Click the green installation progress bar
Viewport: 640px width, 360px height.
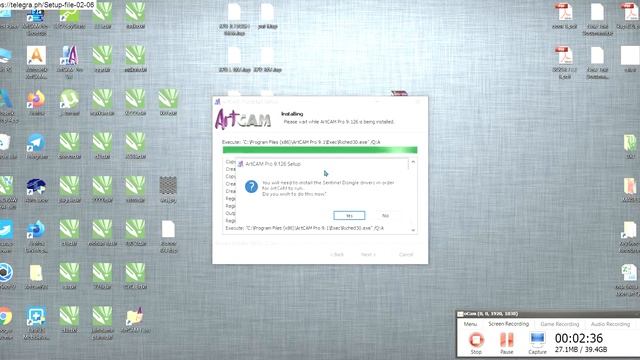tap(320, 150)
